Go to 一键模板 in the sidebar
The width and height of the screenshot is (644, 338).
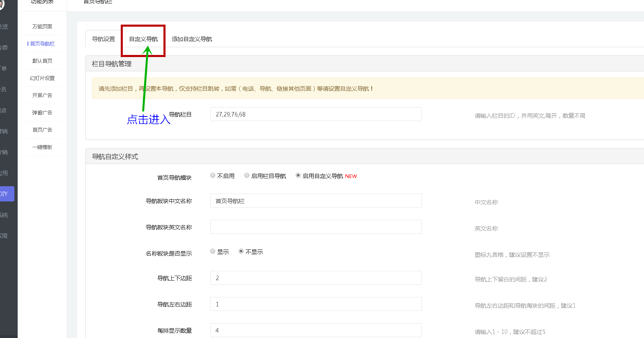pyautogui.click(x=42, y=147)
